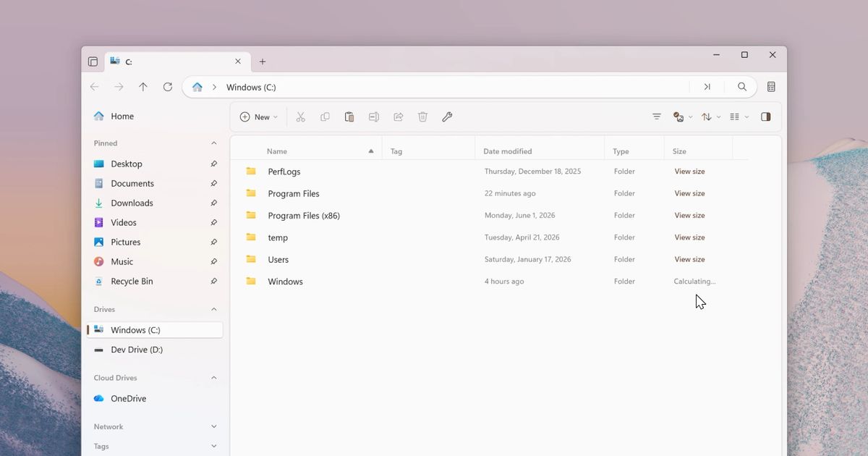Sort by Date modified column header
Screen dimensions: 868x456
pyautogui.click(x=540, y=151)
